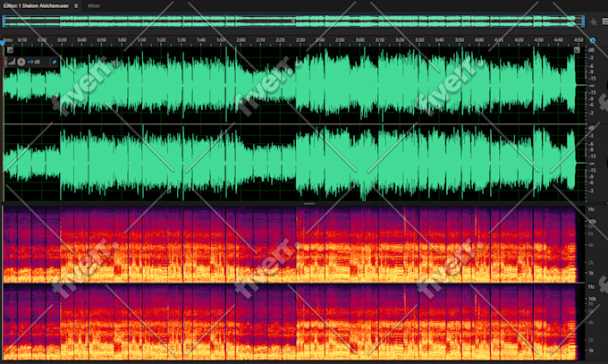608x364 pixels.
Task: Toggle the fade-in handle icon at waveform top-left
Action: pyautogui.click(x=10, y=50)
